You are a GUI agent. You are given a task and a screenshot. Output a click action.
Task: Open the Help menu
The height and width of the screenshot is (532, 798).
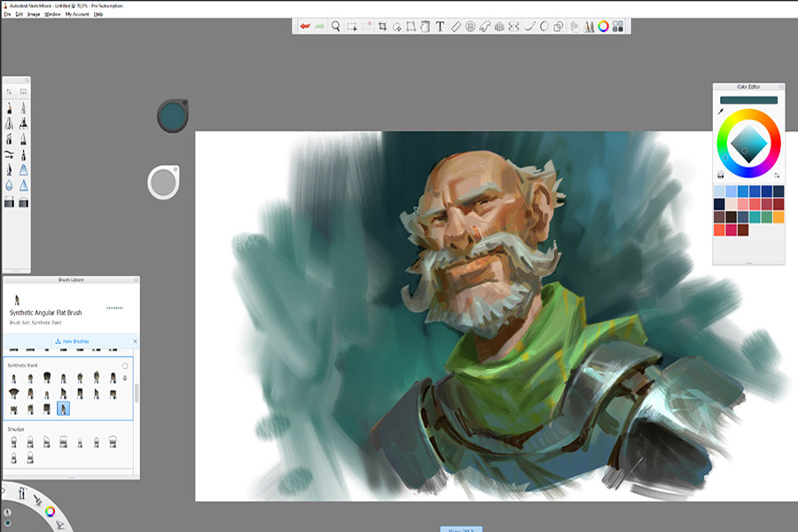[98, 14]
